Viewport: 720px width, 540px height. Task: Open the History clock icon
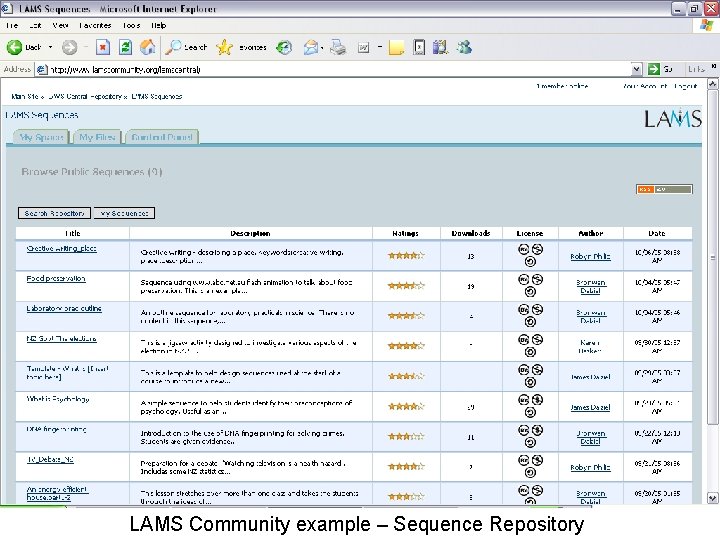coord(284,47)
